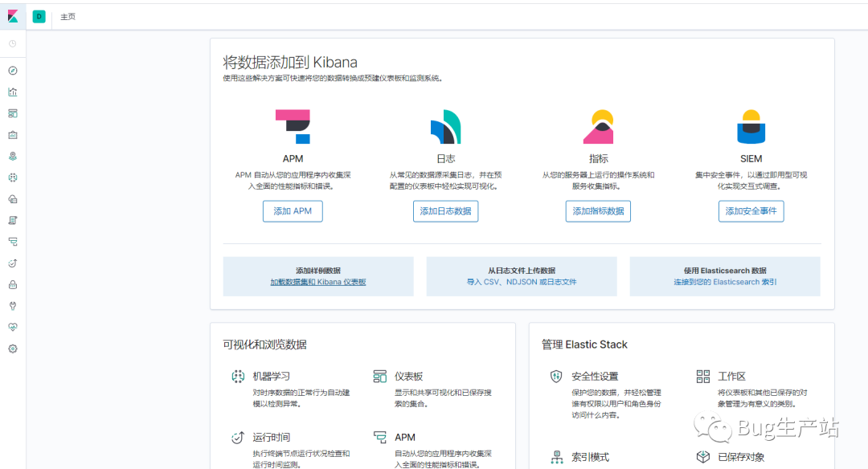Click the 从日志文件上传数据 card heading
This screenshot has width=868, height=469.
pos(522,271)
